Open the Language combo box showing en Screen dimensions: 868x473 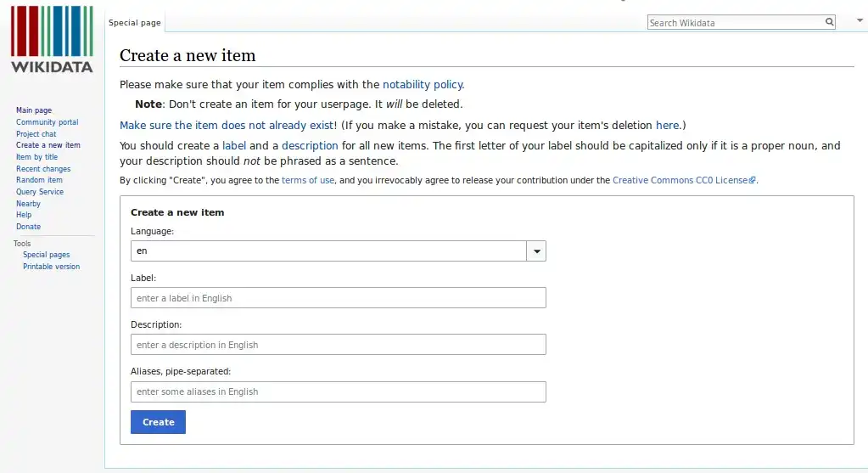(x=339, y=251)
